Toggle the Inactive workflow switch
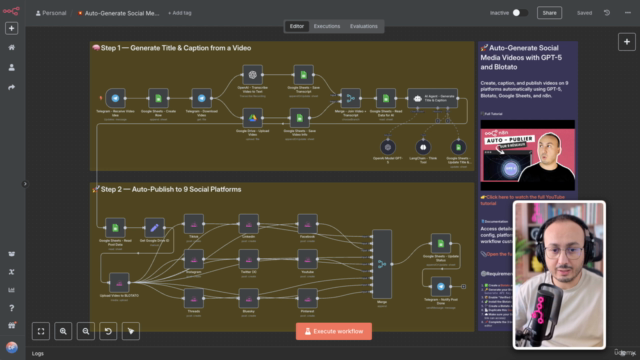The image size is (640, 360). point(520,13)
